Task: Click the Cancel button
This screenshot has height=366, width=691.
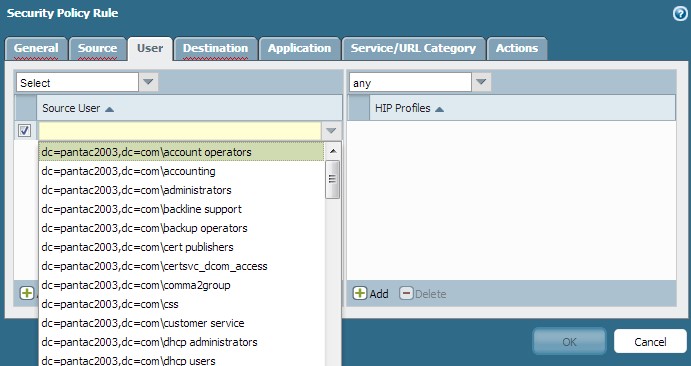Action: click(650, 341)
